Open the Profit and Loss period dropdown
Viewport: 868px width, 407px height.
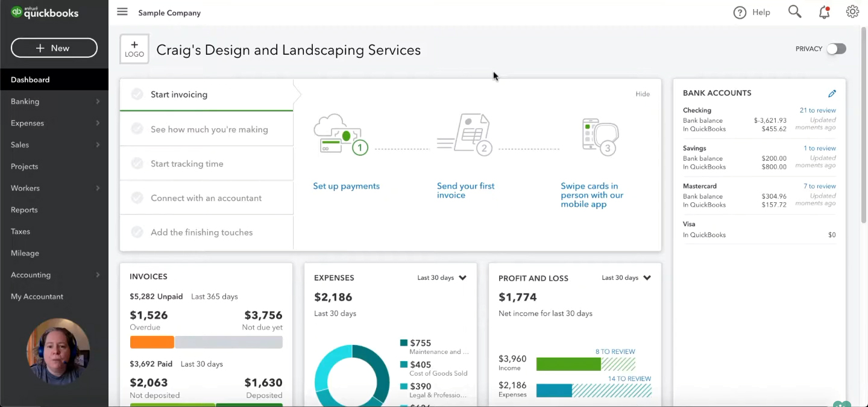pos(626,278)
